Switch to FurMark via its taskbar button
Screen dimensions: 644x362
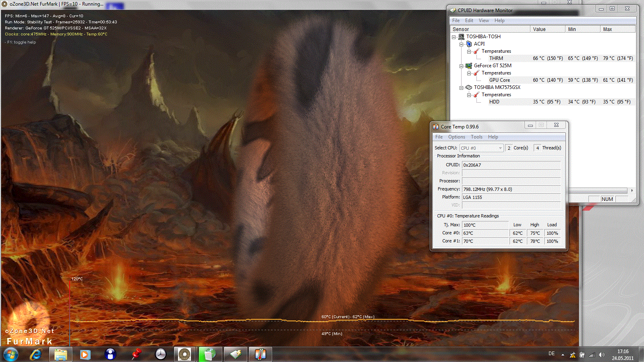click(185, 354)
